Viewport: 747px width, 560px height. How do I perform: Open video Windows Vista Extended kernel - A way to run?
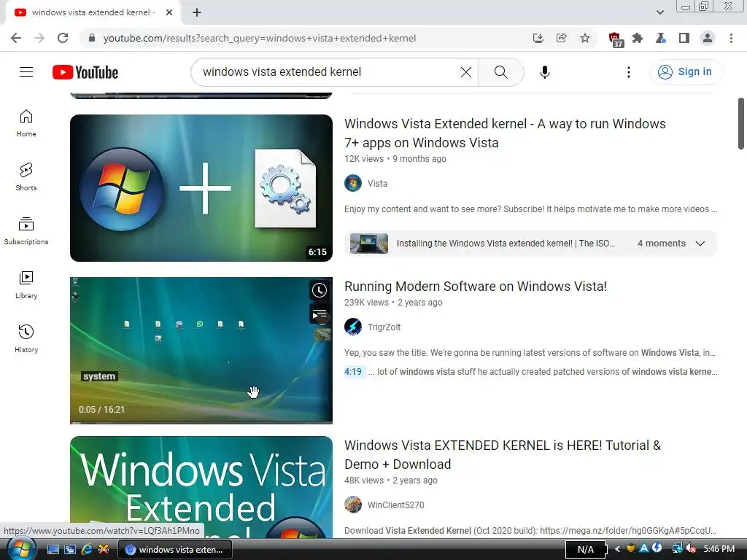point(505,133)
